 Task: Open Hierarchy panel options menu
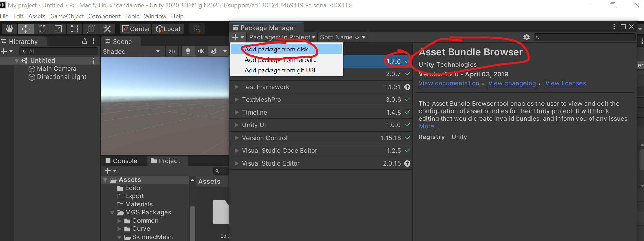coord(93,41)
